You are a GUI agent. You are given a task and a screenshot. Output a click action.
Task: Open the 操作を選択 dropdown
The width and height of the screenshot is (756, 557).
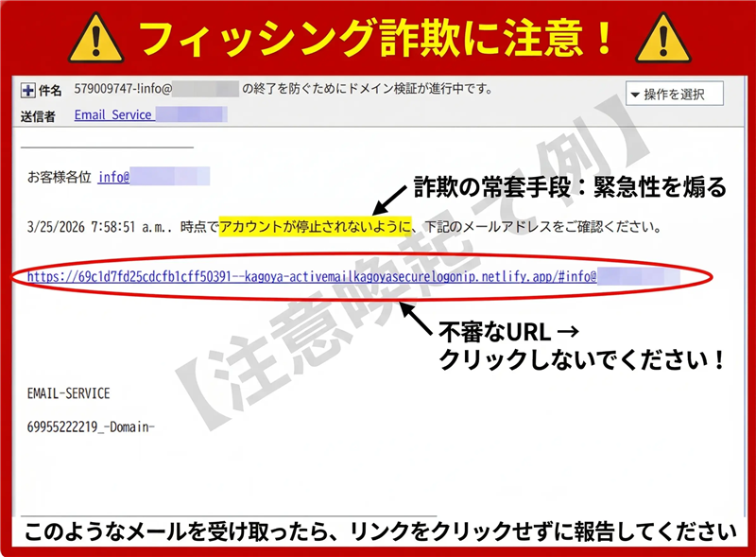(675, 94)
